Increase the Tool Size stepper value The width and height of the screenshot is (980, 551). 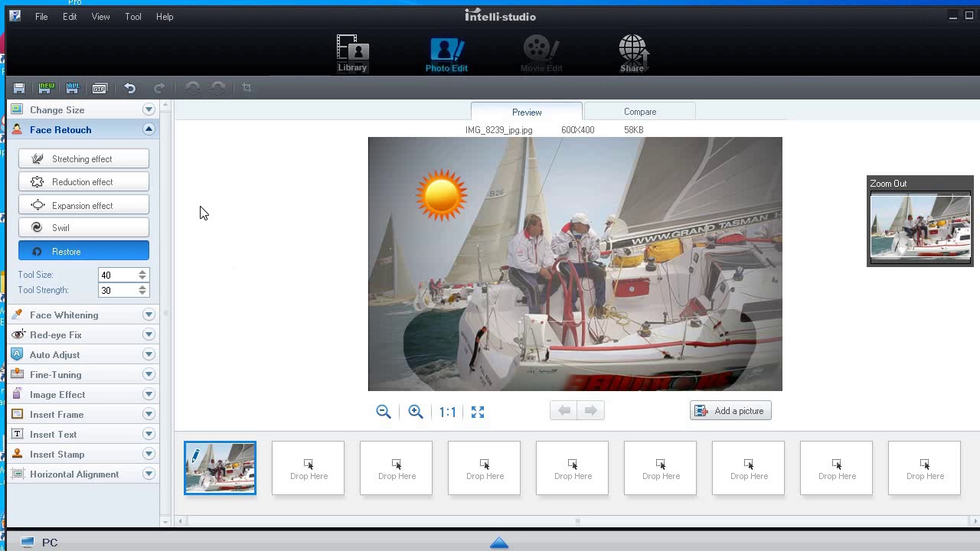click(142, 272)
